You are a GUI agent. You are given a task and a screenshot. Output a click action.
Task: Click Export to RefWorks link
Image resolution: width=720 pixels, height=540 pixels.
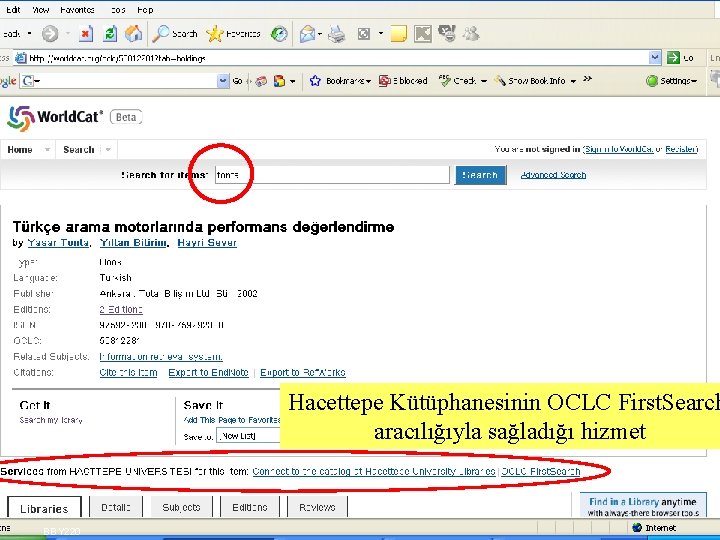coord(303,372)
